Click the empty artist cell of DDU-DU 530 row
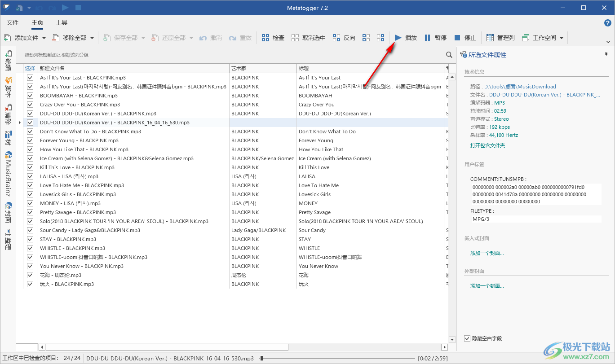The height and width of the screenshot is (364, 615). click(263, 123)
